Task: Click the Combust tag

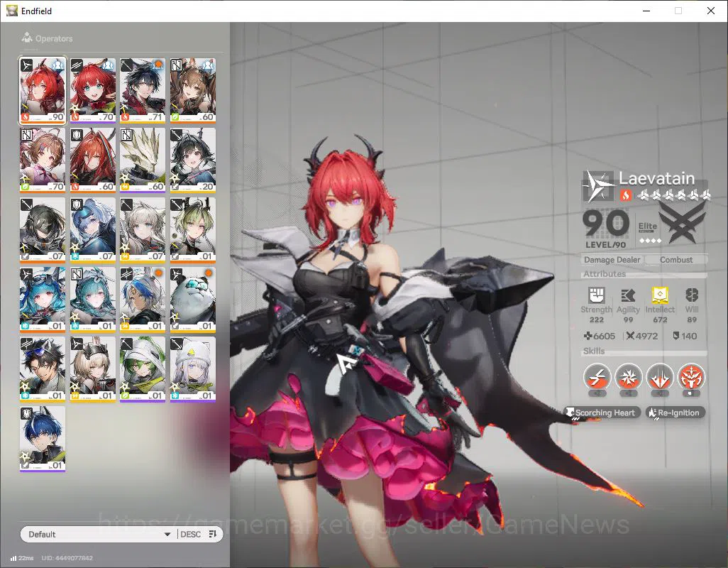Action: point(676,260)
